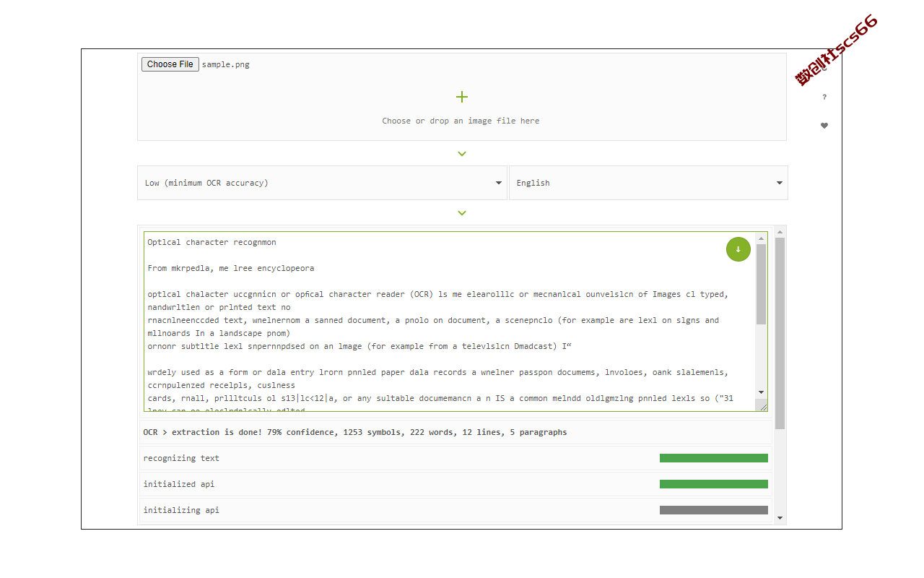Click the heart icon in the right sidebar

coord(824,126)
